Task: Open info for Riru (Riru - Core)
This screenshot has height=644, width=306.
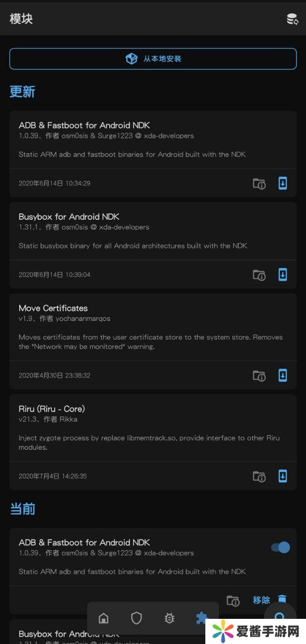Action: tap(259, 476)
